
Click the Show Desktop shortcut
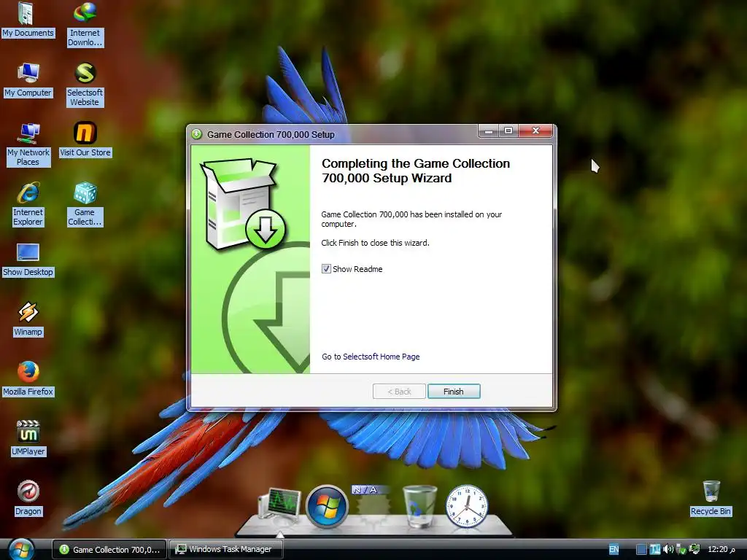pos(28,260)
